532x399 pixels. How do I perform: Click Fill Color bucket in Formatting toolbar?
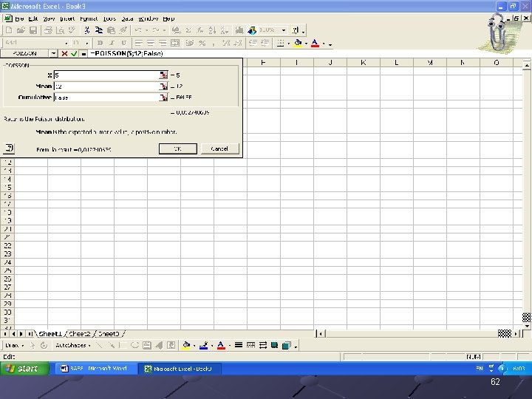pyautogui.click(x=299, y=43)
